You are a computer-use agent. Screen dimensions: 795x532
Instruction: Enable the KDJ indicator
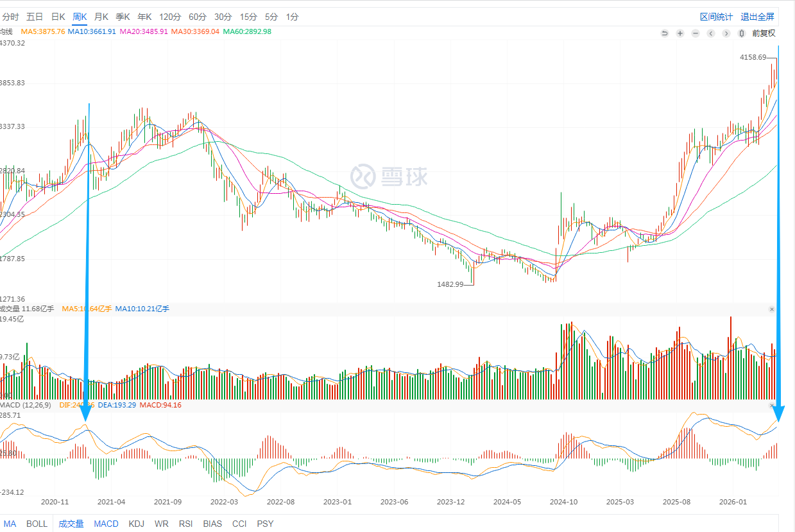(x=137, y=524)
